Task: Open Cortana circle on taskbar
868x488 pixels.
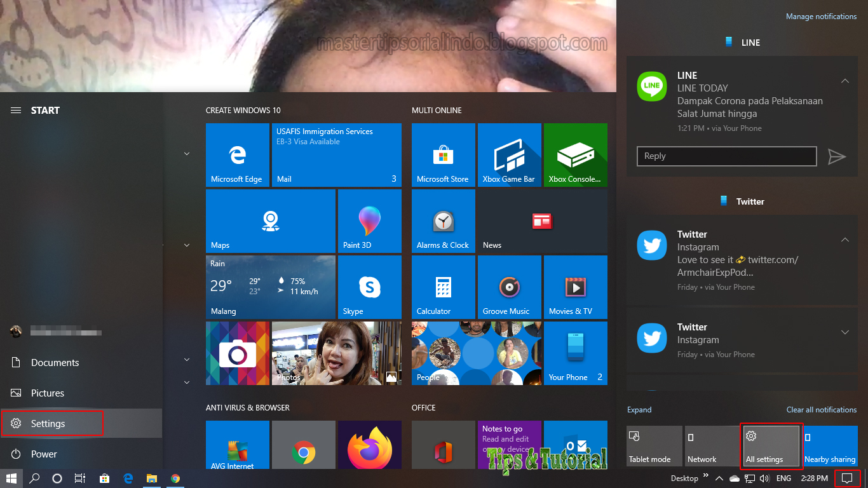Action: click(57, 478)
